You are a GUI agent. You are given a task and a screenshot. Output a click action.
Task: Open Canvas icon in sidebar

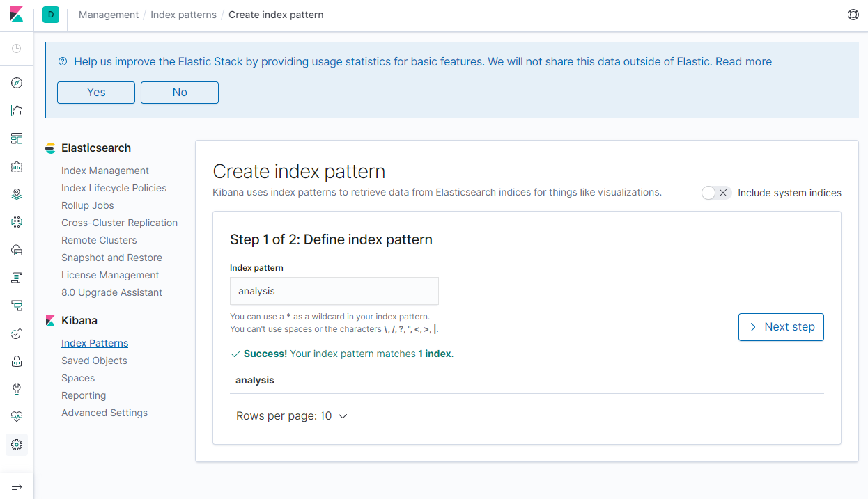(17, 166)
